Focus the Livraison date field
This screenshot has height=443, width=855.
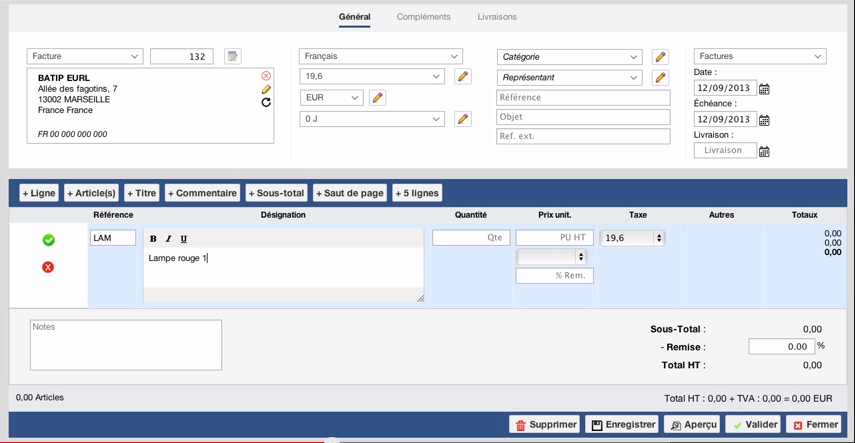click(x=725, y=150)
